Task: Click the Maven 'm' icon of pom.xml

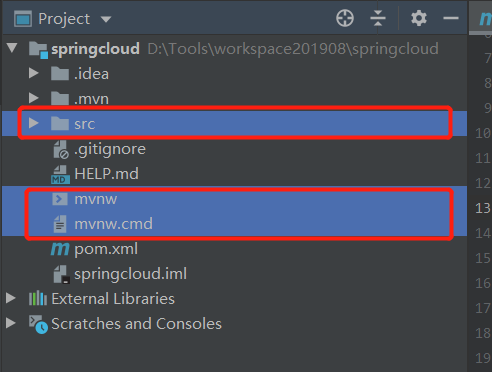Action: [60, 249]
